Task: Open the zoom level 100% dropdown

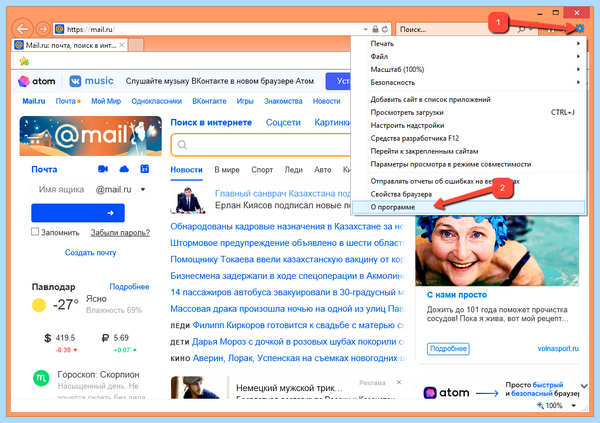Action: pyautogui.click(x=574, y=405)
